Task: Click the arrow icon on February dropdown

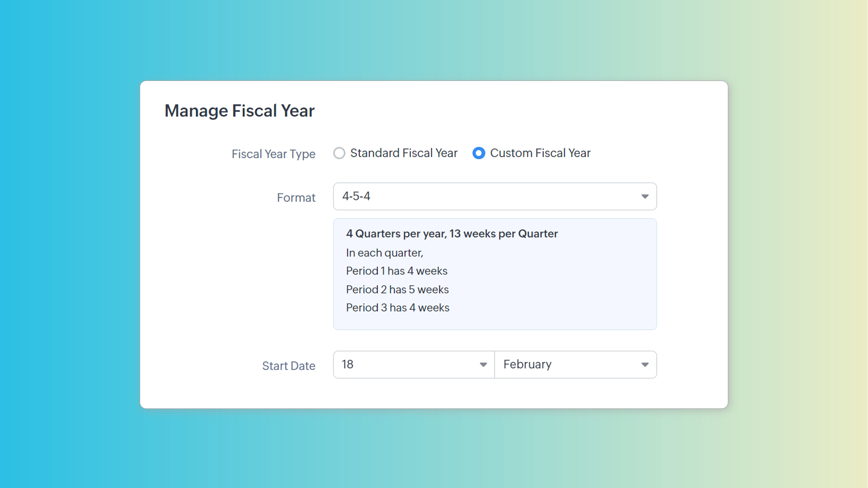Action: pyautogui.click(x=645, y=365)
